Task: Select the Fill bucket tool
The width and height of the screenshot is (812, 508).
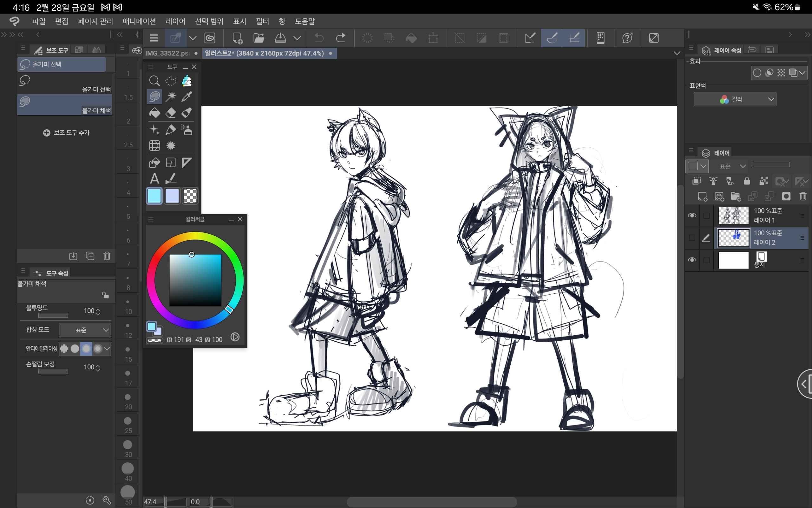Action: pyautogui.click(x=154, y=113)
